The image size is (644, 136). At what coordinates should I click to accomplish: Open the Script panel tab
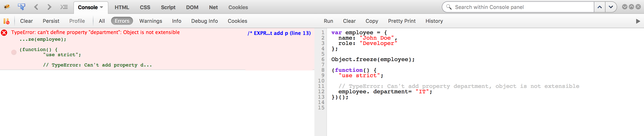click(x=168, y=7)
